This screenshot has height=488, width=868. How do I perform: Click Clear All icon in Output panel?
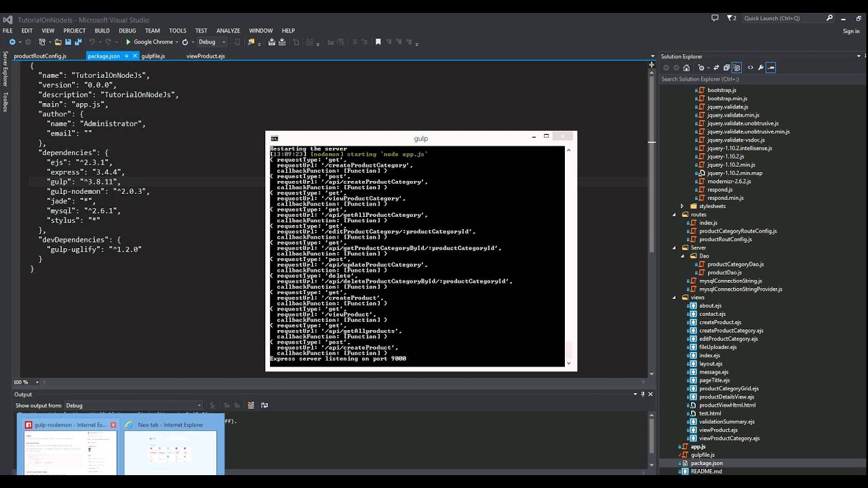point(251,405)
